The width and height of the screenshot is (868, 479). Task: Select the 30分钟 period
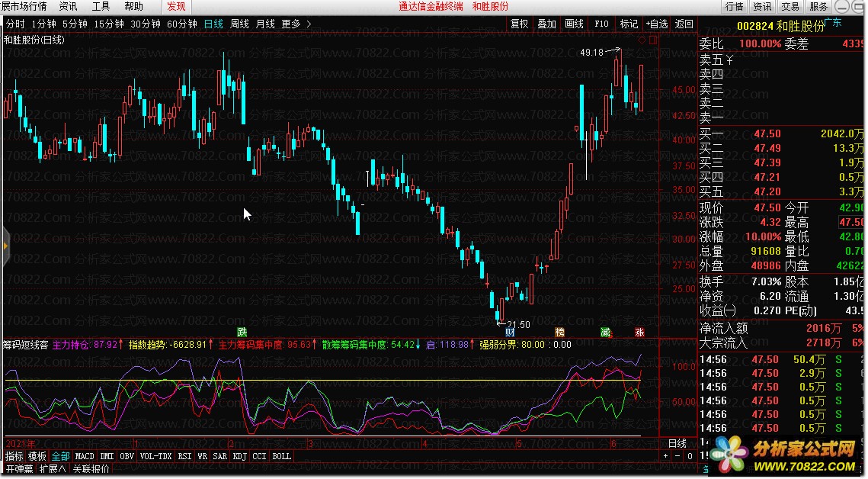pyautogui.click(x=146, y=24)
